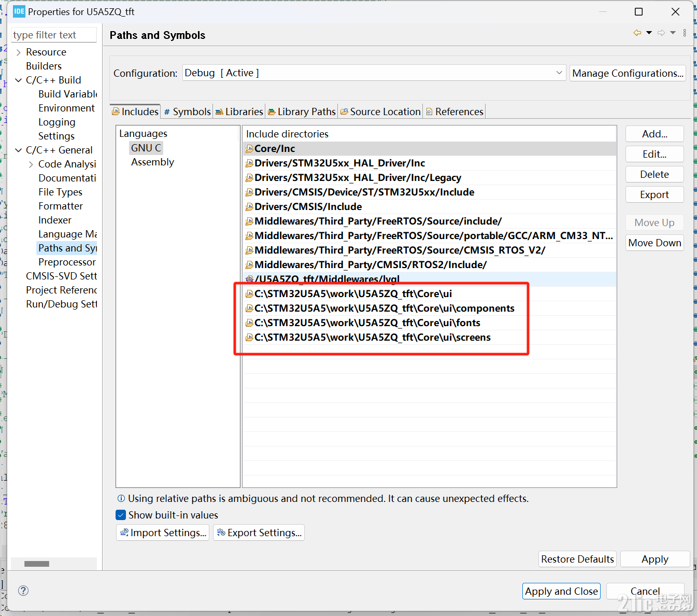Open the view menu dots icon
Viewport: 697px width, 616px height.
tap(685, 33)
